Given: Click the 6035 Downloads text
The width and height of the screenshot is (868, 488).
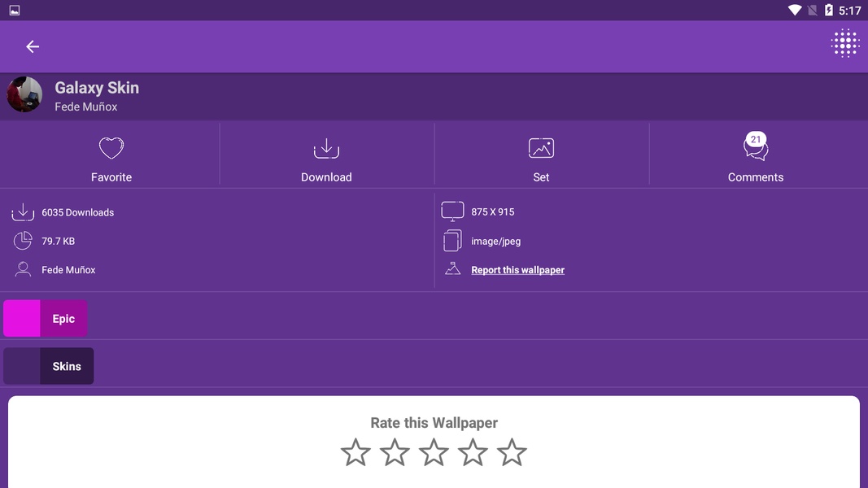Looking at the screenshot, I should click(x=78, y=212).
